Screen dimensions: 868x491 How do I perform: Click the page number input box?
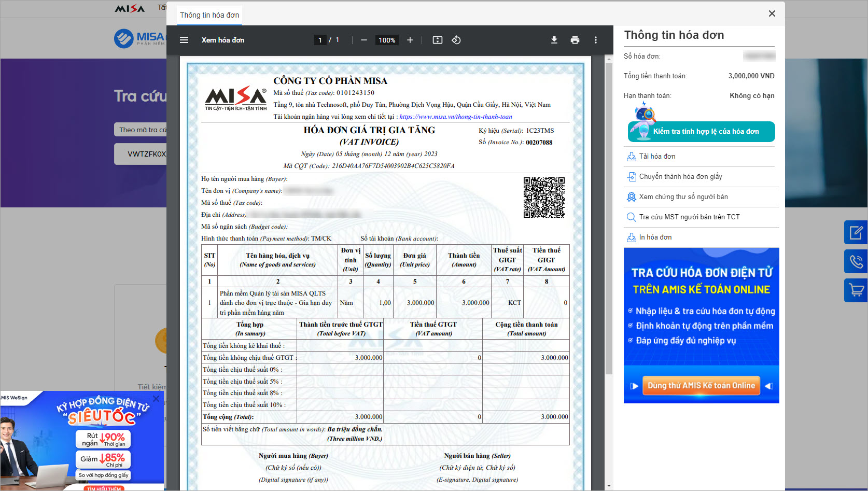(x=320, y=40)
